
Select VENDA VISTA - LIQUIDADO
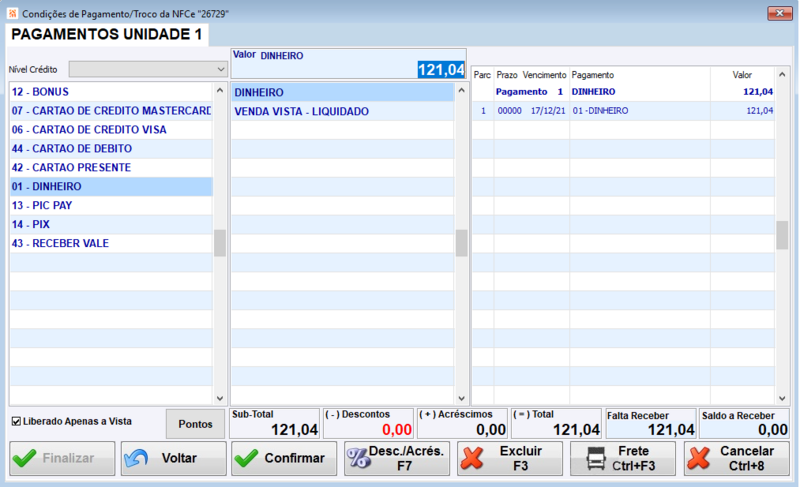coord(342,111)
